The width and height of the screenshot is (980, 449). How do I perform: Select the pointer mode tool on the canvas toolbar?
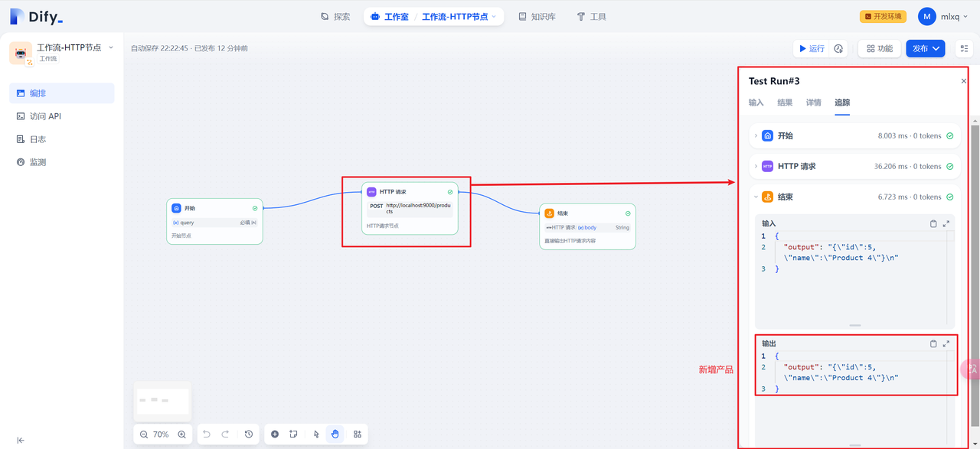(315, 434)
